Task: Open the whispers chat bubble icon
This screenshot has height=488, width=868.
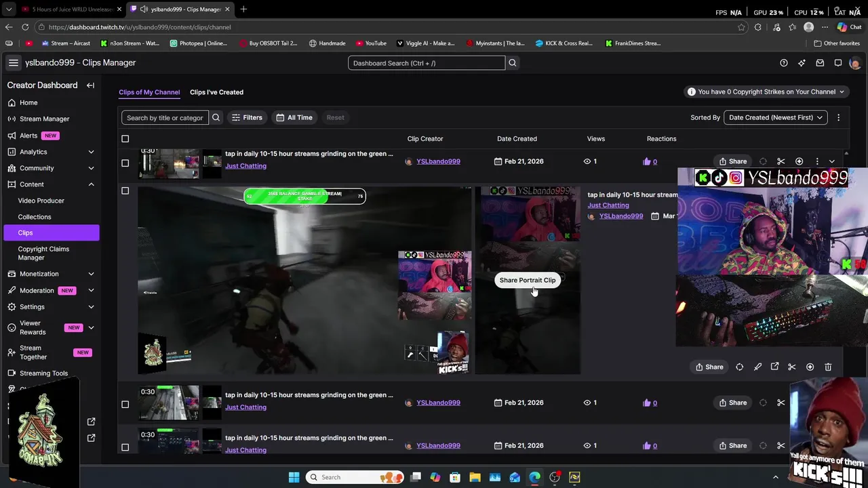Action: click(838, 63)
